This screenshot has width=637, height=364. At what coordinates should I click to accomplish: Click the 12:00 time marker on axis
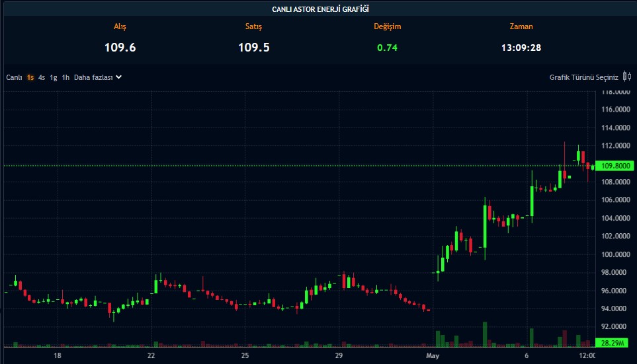click(587, 355)
